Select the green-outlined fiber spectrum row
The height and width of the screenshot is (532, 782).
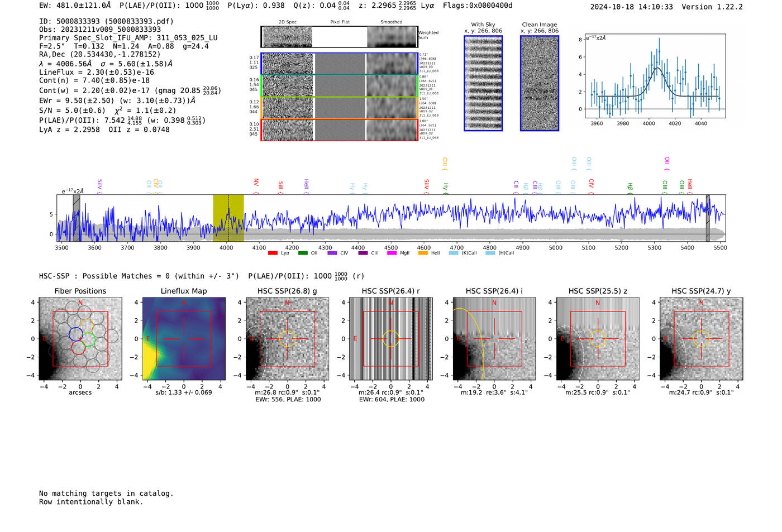pos(340,85)
